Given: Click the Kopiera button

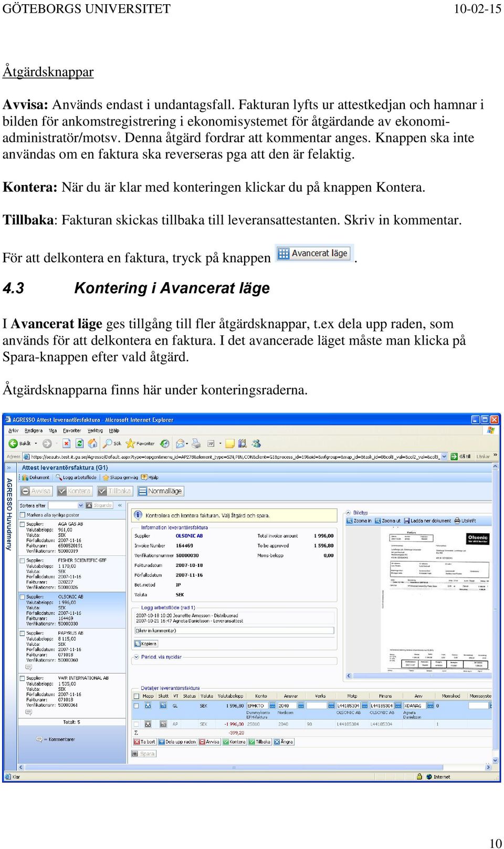Looking at the screenshot, I should point(146,644).
